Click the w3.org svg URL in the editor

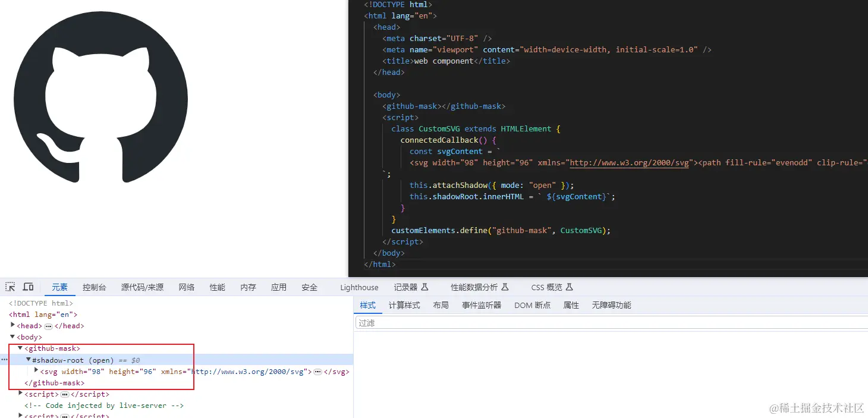[630, 162]
